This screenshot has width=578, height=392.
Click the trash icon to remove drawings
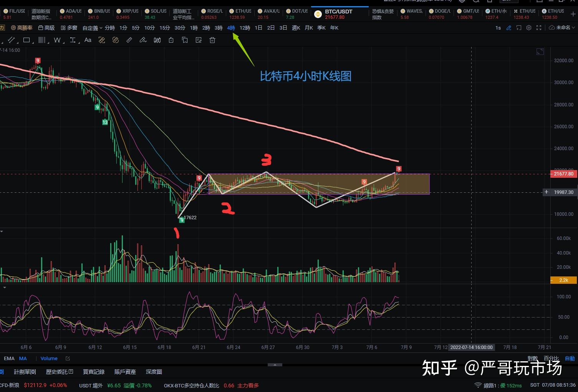[212, 40]
